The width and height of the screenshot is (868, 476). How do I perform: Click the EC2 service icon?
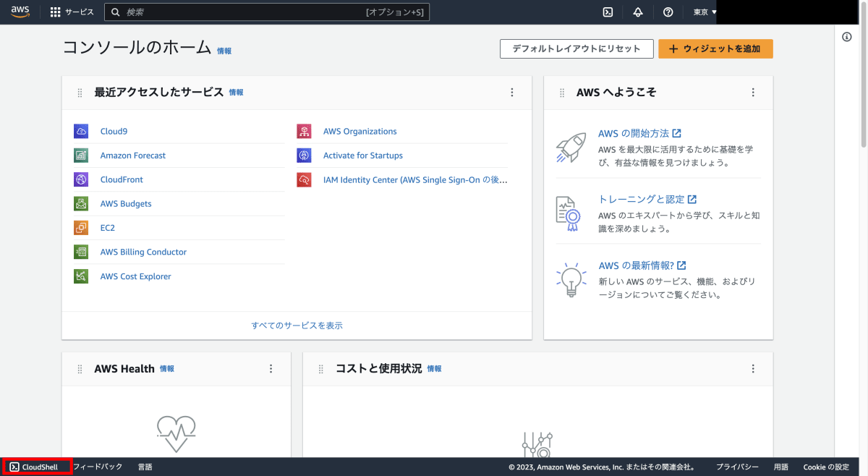tap(81, 228)
